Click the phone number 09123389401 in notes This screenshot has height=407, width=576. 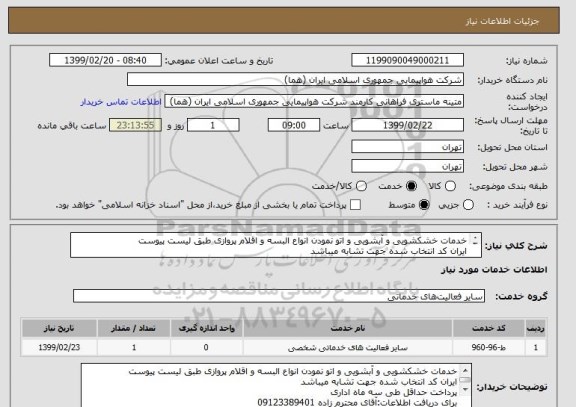click(x=286, y=402)
